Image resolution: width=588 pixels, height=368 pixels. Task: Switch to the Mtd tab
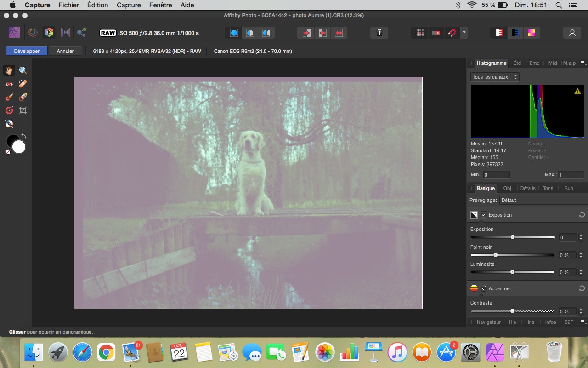coord(553,63)
